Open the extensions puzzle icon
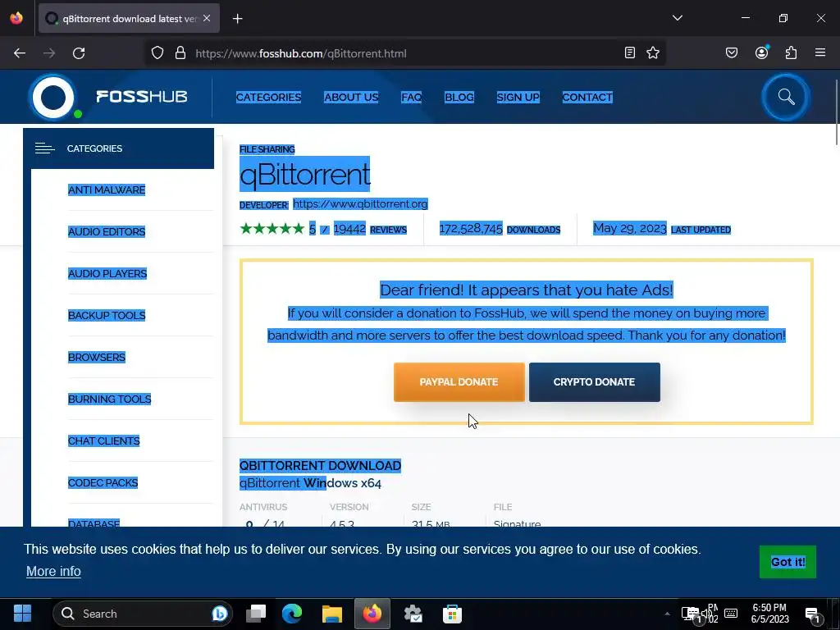 click(792, 52)
